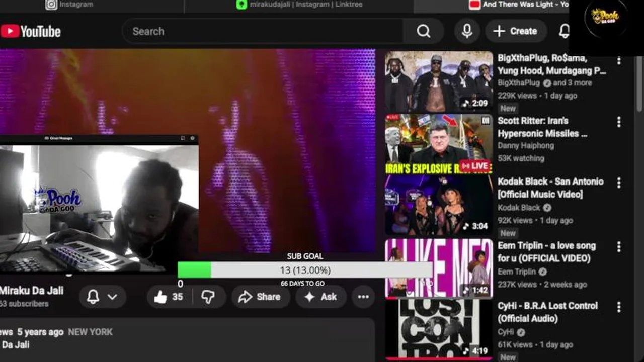This screenshot has height=362, width=644.
Task: Start voice search with microphone icon
Action: [467, 31]
